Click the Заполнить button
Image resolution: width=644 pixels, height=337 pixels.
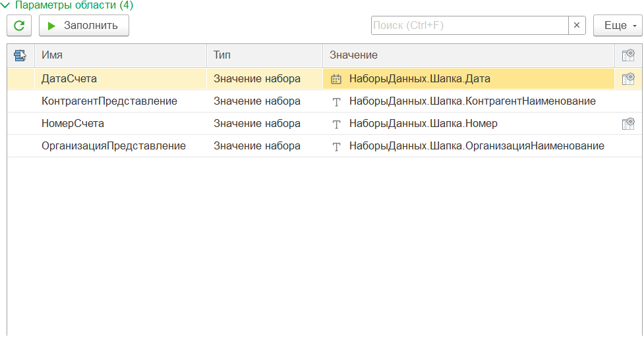click(84, 26)
